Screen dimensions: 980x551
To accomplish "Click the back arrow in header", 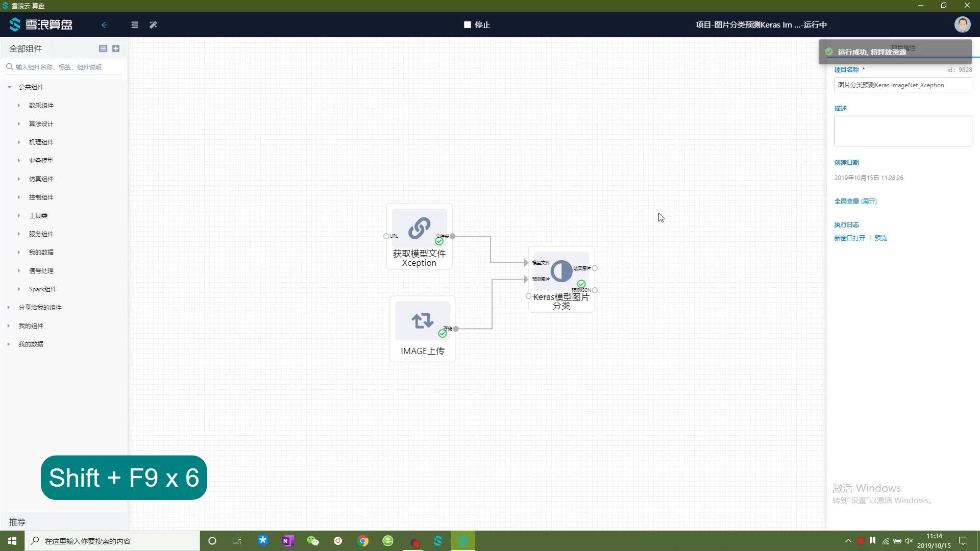I will pyautogui.click(x=105, y=24).
